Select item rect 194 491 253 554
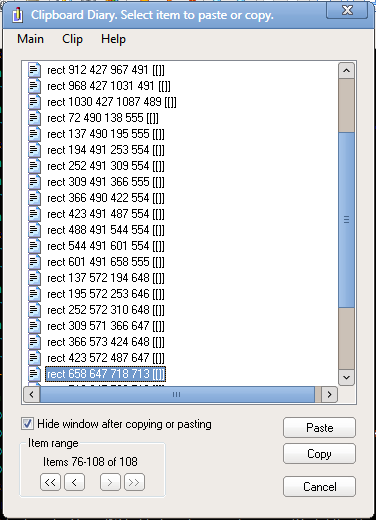This screenshot has height=520, width=376. tap(106, 150)
